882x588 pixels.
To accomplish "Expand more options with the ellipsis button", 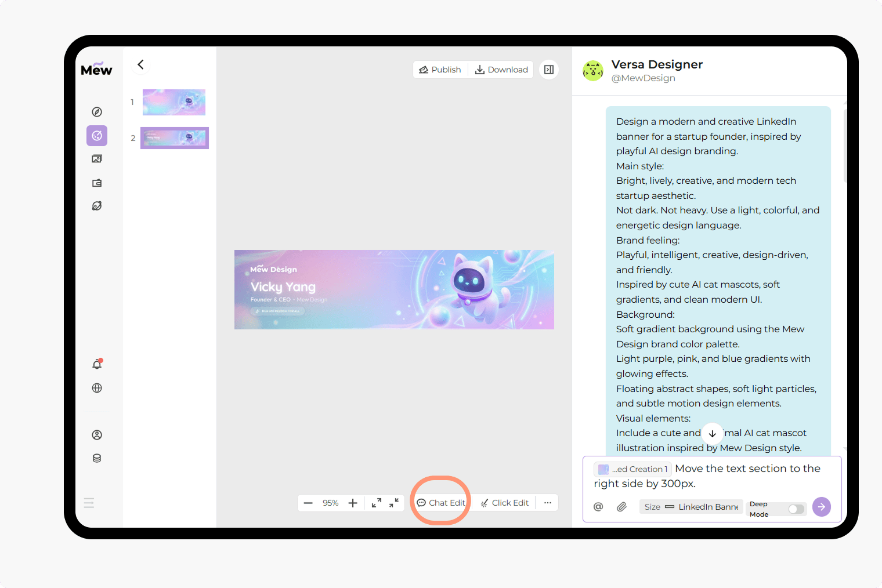I will [547, 502].
